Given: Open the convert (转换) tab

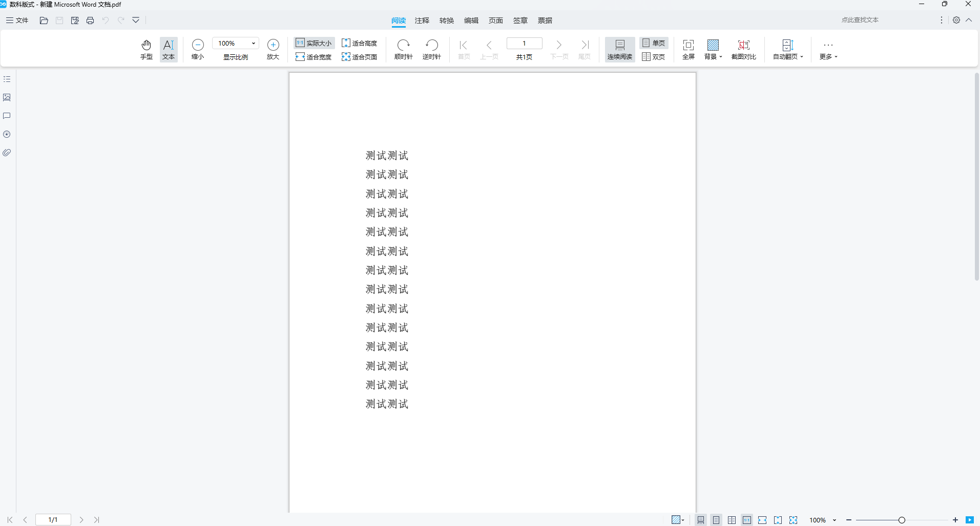Looking at the screenshot, I should click(446, 20).
